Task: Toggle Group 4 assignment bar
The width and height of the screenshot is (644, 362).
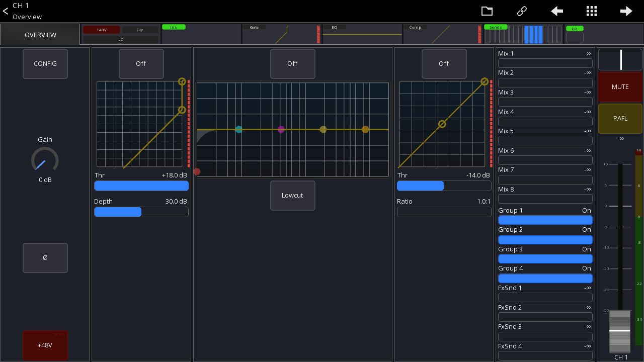Action: (545, 278)
